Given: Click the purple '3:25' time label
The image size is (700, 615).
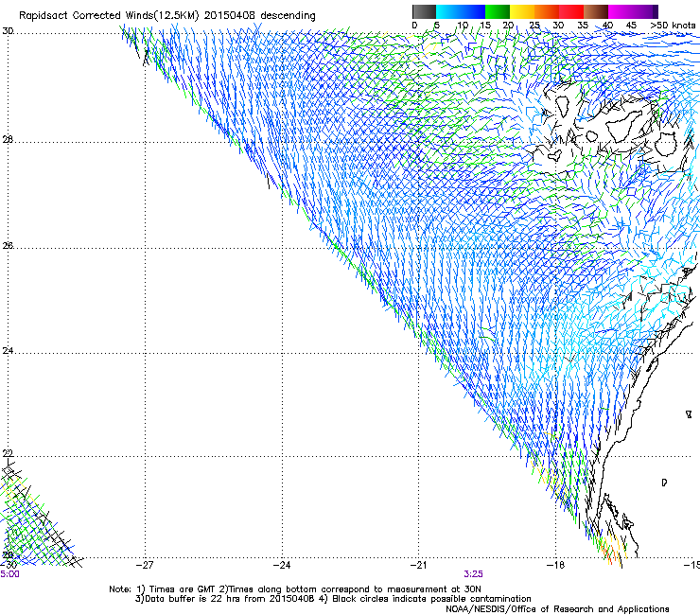Looking at the screenshot, I should coord(473,574).
